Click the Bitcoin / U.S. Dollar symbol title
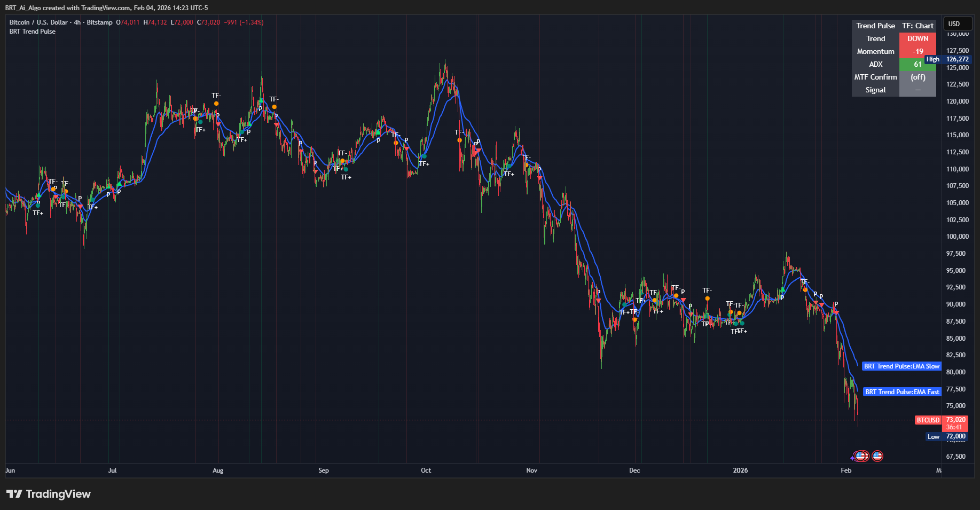 38,22
